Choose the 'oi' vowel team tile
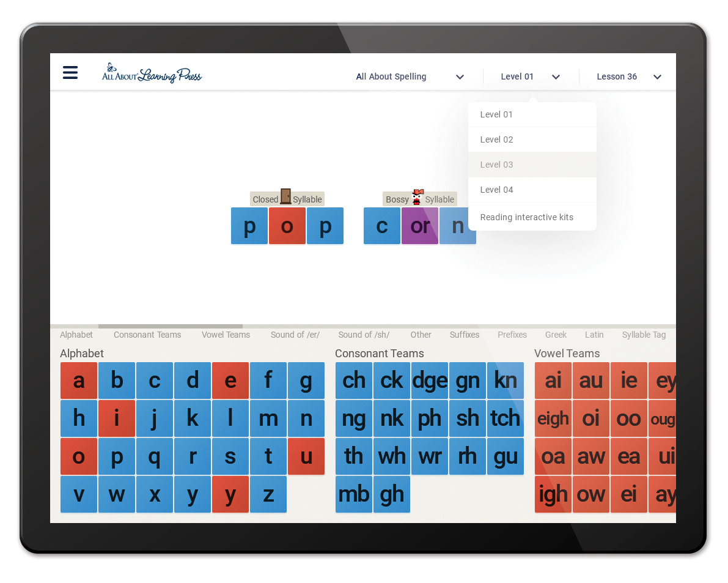The width and height of the screenshot is (728, 583). [x=590, y=418]
